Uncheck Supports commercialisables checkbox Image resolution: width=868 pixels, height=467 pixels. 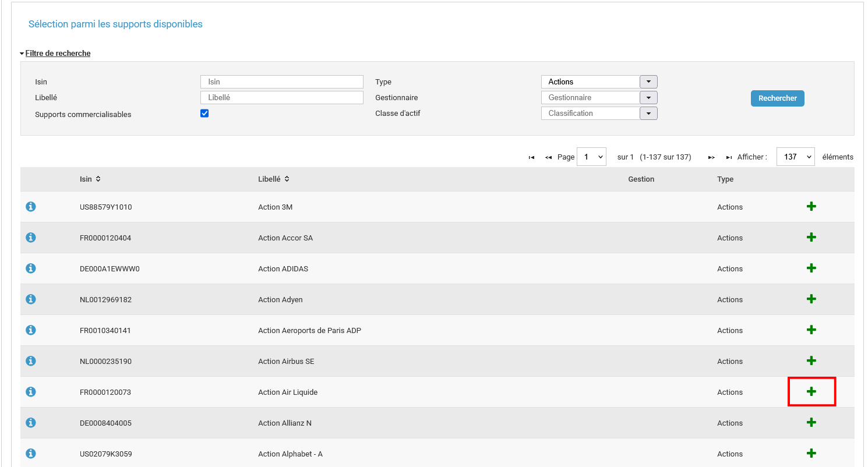point(204,114)
